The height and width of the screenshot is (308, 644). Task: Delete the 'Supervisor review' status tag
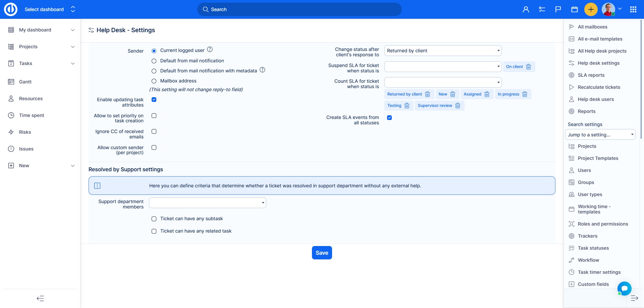[x=458, y=106]
